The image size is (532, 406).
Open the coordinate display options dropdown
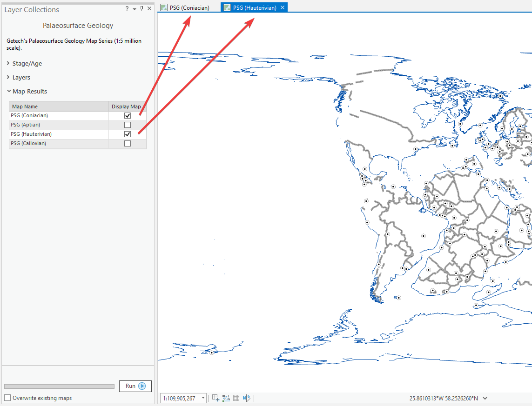click(x=485, y=399)
